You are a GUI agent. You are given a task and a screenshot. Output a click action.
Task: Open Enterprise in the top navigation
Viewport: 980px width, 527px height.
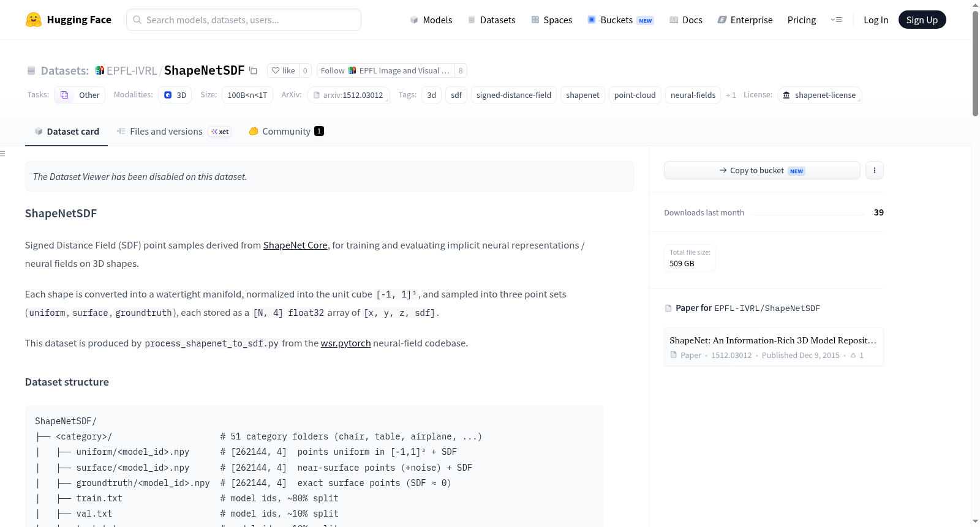[x=745, y=20]
